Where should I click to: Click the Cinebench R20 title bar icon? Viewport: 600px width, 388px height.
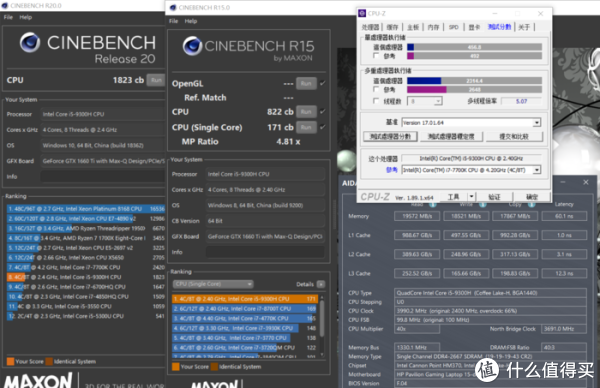[x=5, y=6]
